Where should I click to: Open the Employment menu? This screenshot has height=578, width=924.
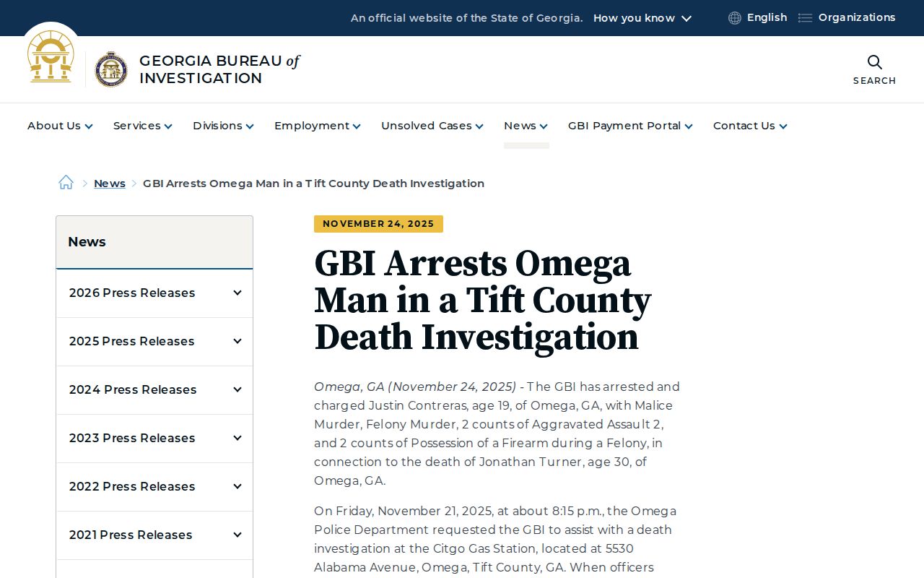coord(318,126)
